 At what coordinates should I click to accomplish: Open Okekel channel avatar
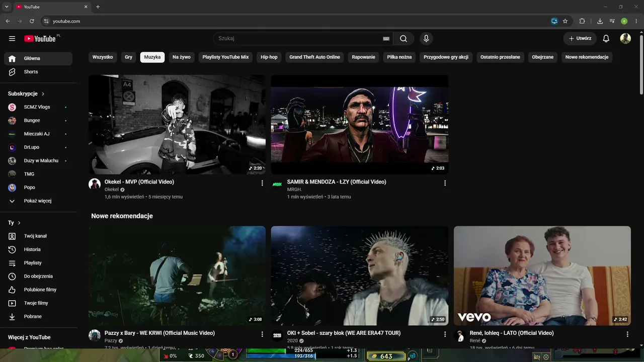click(95, 184)
